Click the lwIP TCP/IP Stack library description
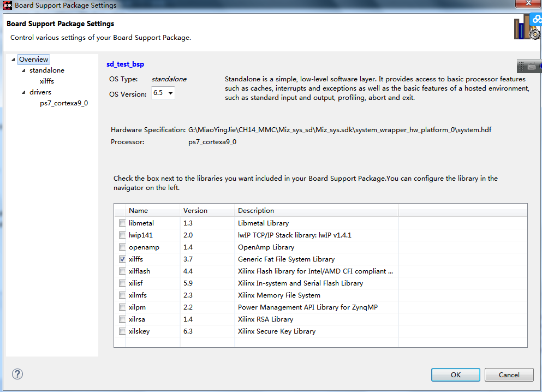The height and width of the screenshot is (392, 542). 295,235
